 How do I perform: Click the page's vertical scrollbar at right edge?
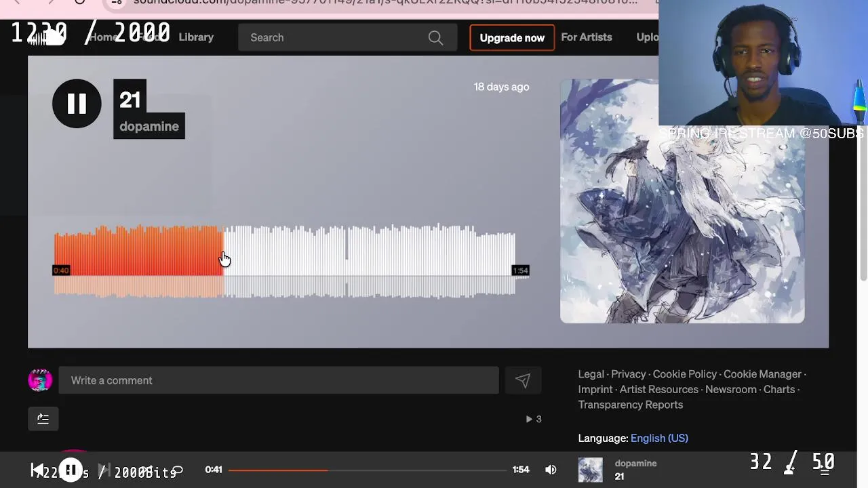[x=863, y=203]
